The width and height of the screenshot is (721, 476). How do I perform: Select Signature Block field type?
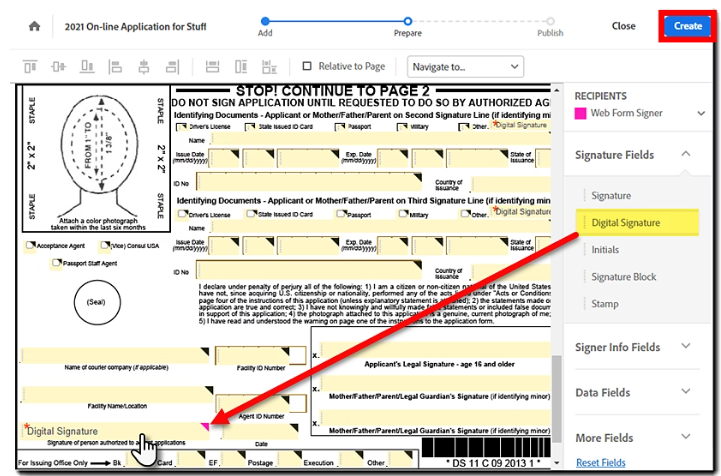pyautogui.click(x=625, y=277)
